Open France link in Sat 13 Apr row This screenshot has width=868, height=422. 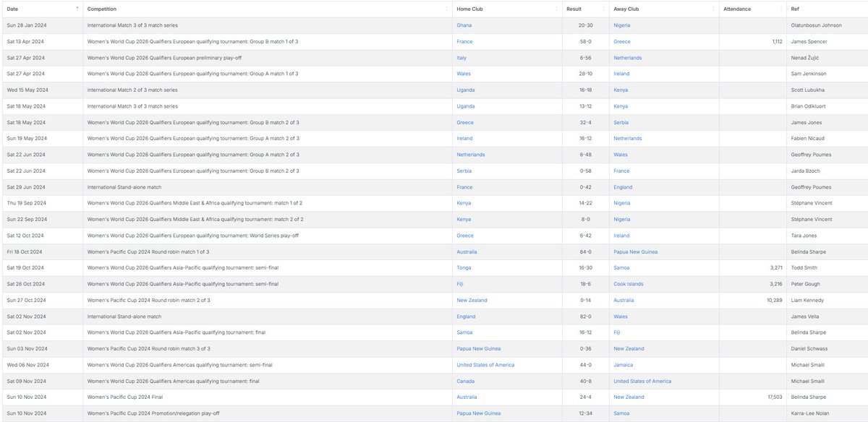pyautogui.click(x=464, y=42)
